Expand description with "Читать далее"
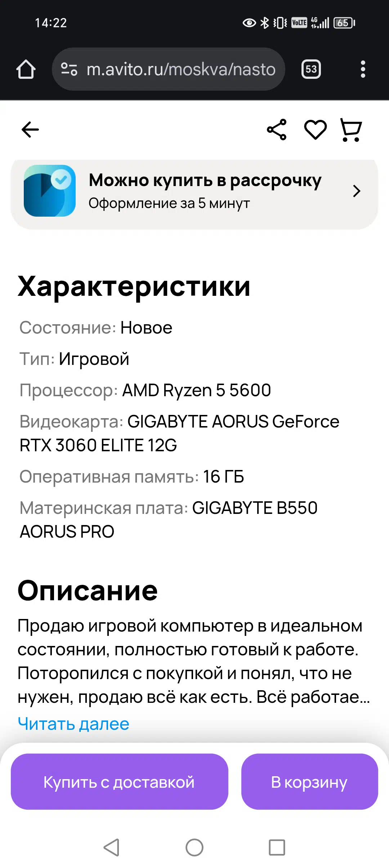389x868 pixels. click(73, 723)
